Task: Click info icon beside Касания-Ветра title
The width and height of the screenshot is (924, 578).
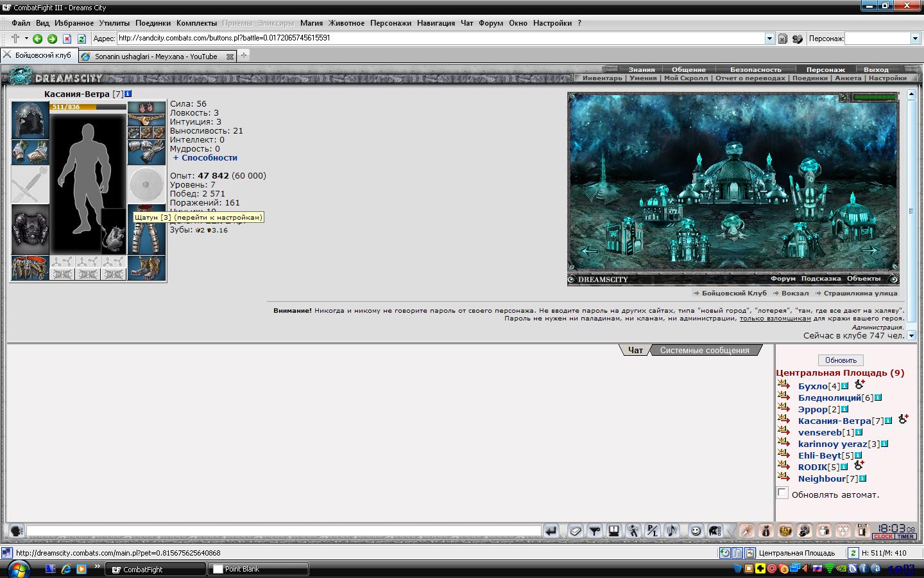Action: (128, 94)
